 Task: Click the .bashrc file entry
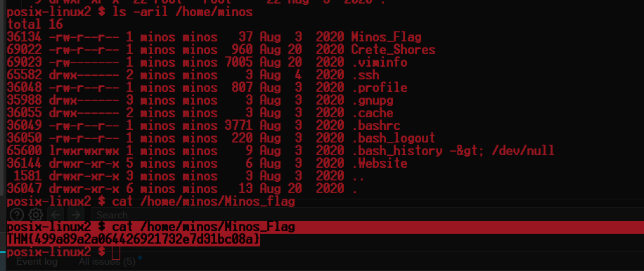[x=375, y=126]
